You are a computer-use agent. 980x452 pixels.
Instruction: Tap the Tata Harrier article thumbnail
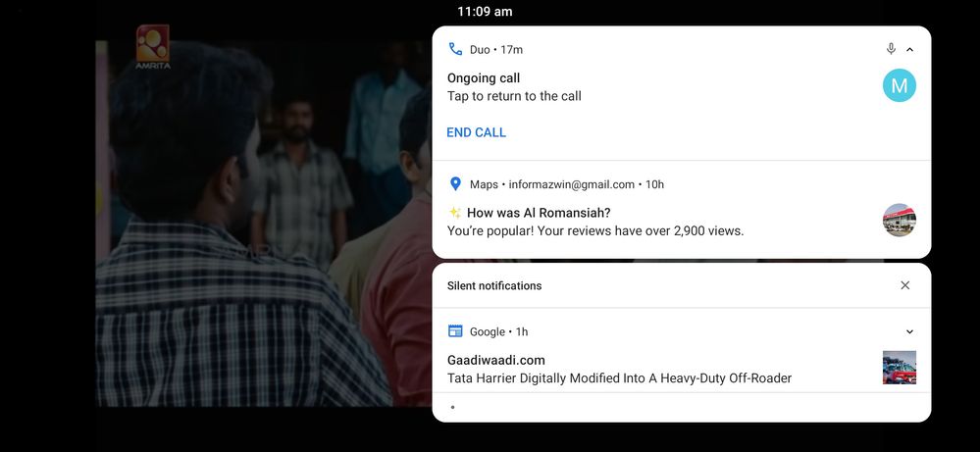pos(899,367)
